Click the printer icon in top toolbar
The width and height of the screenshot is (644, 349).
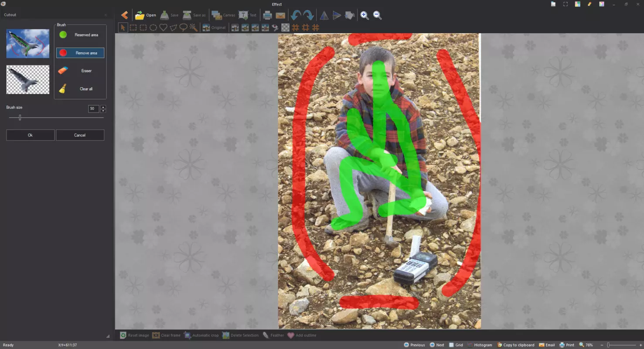267,15
